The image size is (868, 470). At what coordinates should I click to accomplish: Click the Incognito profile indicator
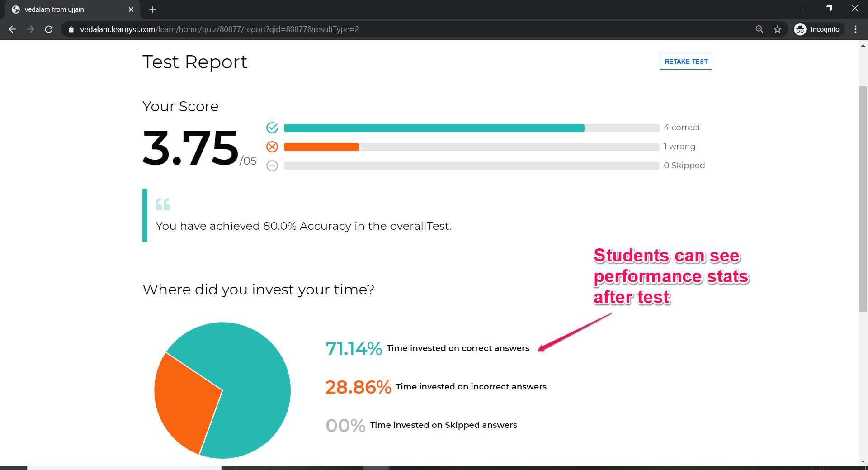click(819, 29)
